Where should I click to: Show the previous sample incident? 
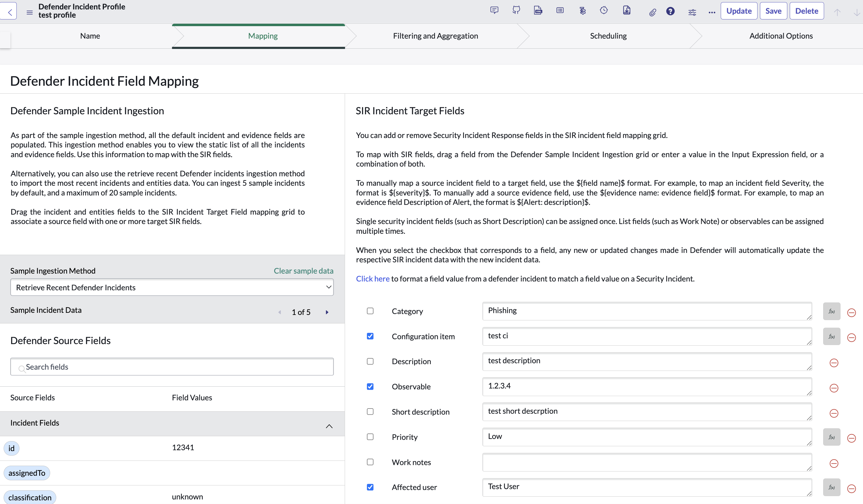280,312
